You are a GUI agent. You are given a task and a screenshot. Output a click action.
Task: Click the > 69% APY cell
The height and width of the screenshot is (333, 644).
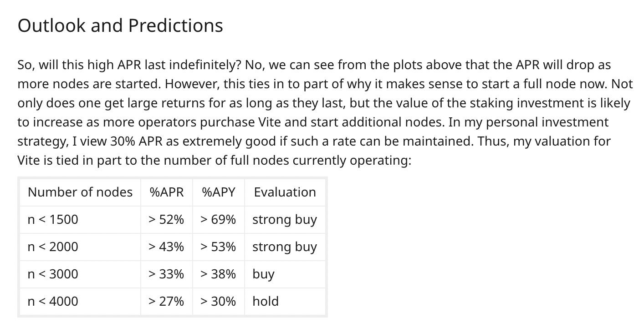click(x=218, y=220)
